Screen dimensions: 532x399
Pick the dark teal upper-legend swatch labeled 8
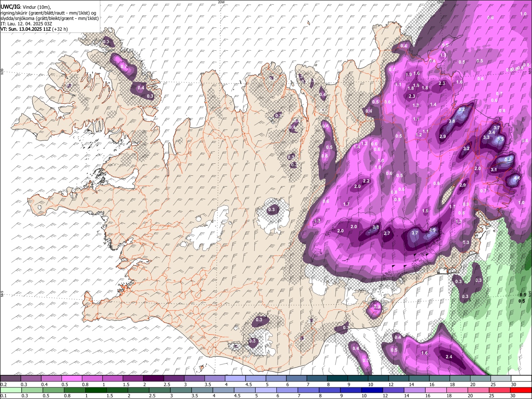click(337, 379)
